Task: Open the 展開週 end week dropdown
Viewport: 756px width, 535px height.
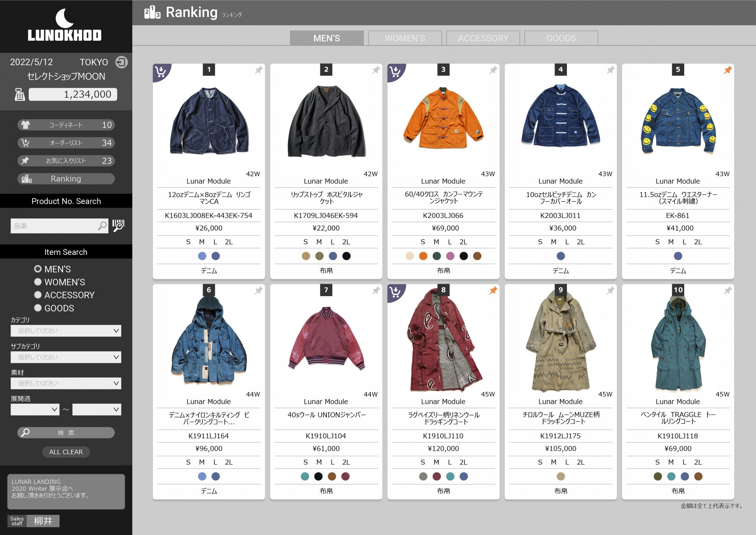Action: click(97, 409)
